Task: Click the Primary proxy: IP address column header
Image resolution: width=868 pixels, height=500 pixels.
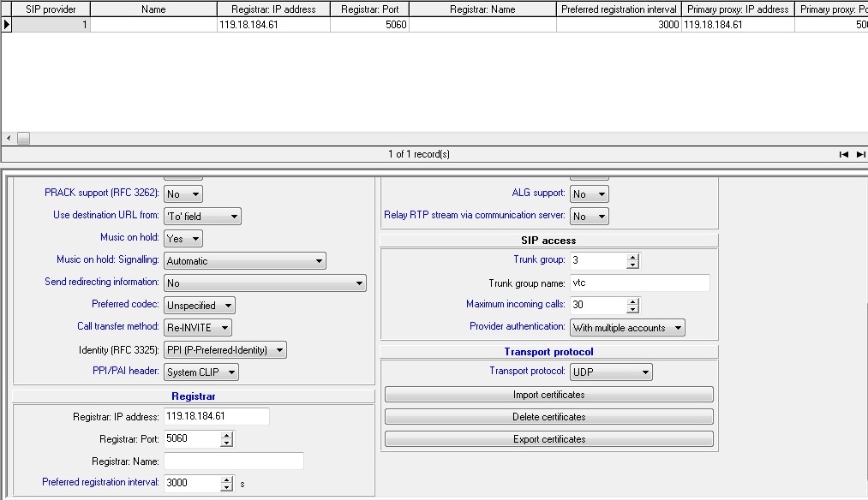Action: click(738, 9)
